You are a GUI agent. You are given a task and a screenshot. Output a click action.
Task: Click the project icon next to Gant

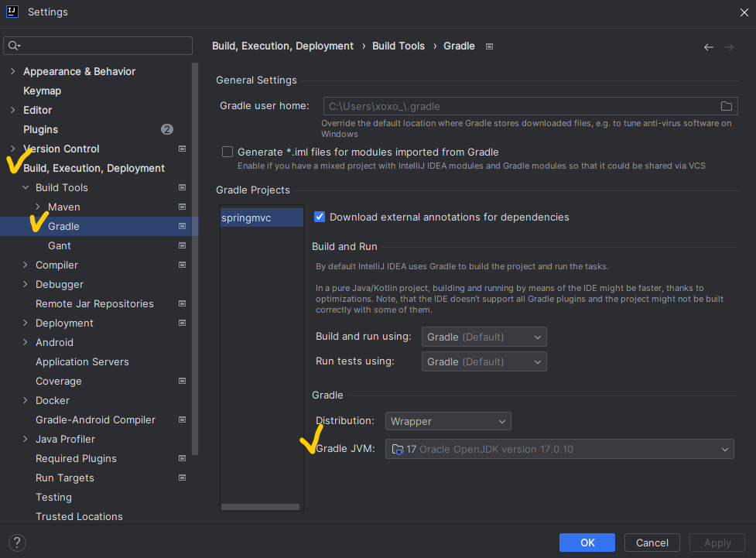183,245
